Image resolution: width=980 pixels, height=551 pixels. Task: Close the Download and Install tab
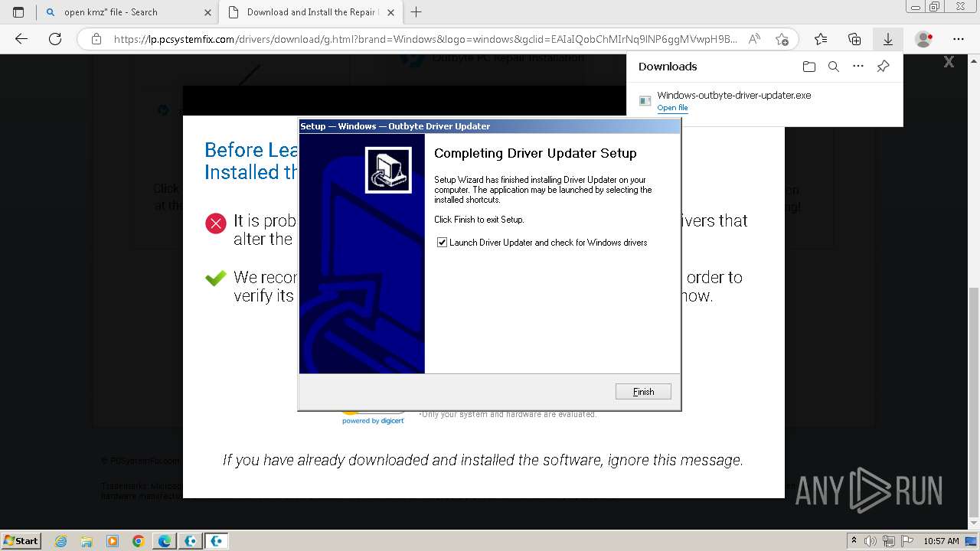pos(390,12)
